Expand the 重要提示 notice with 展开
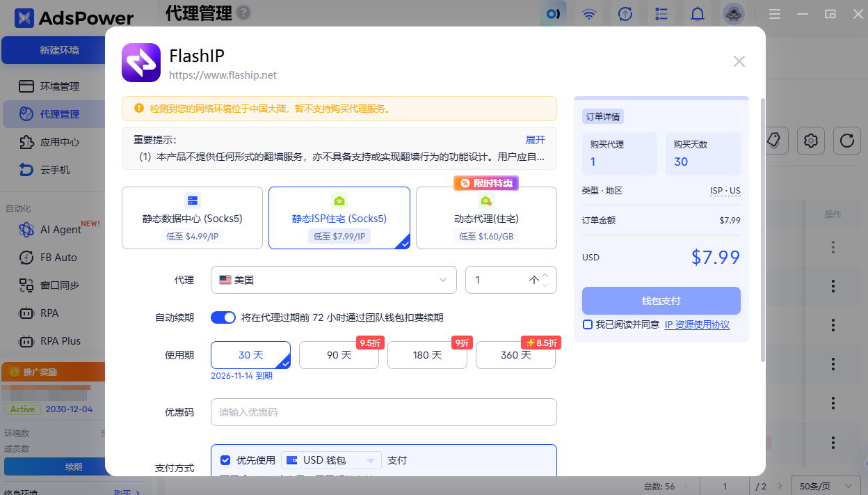The width and height of the screenshot is (868, 495). point(536,140)
